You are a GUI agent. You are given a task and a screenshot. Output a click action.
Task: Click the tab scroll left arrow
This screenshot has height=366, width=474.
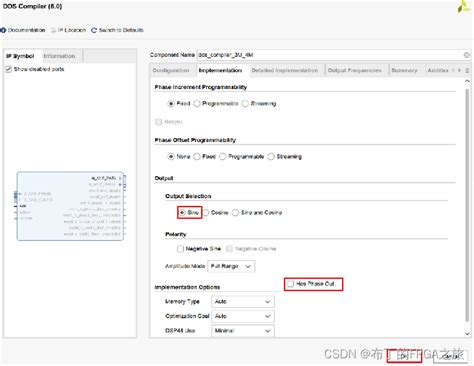pos(453,70)
